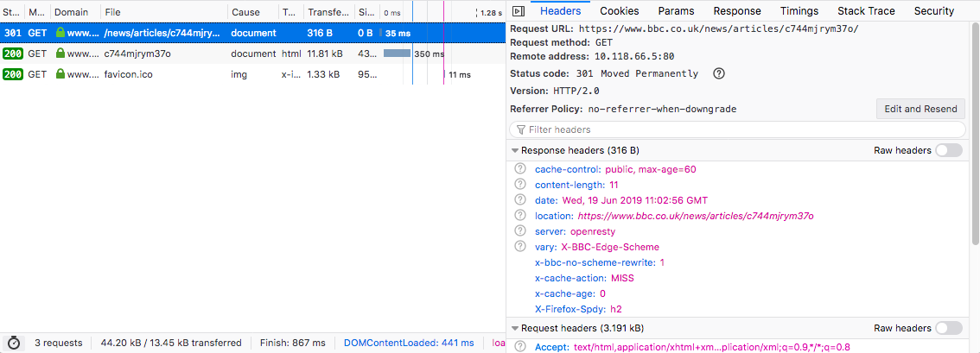Image resolution: width=980 pixels, height=353 pixels.
Task: Click the status code help question icon
Action: click(719, 73)
